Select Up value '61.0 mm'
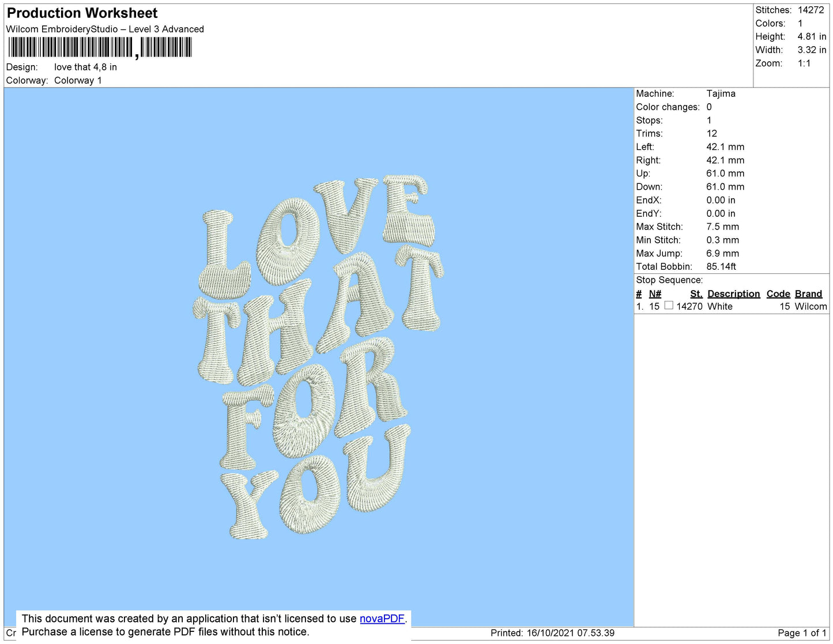The image size is (833, 644). 725,173
